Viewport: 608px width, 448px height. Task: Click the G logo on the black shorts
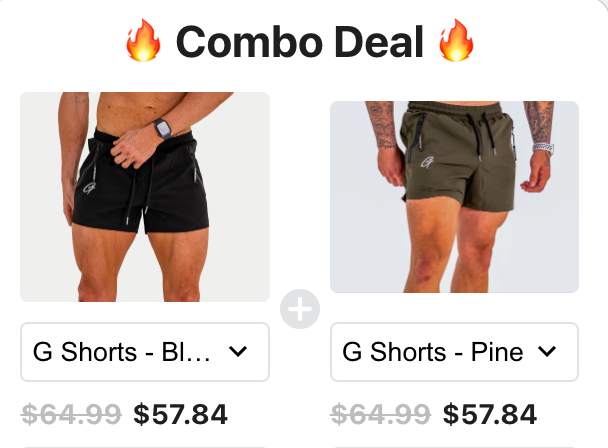(90, 188)
